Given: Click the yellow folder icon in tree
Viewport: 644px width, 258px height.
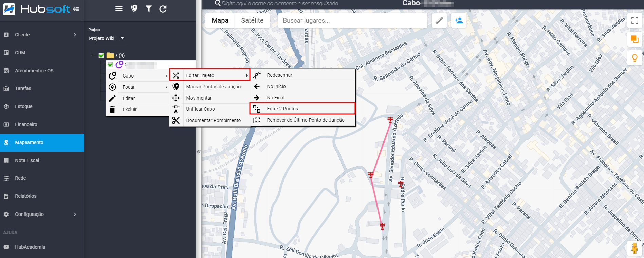Looking at the screenshot, I should (x=110, y=55).
